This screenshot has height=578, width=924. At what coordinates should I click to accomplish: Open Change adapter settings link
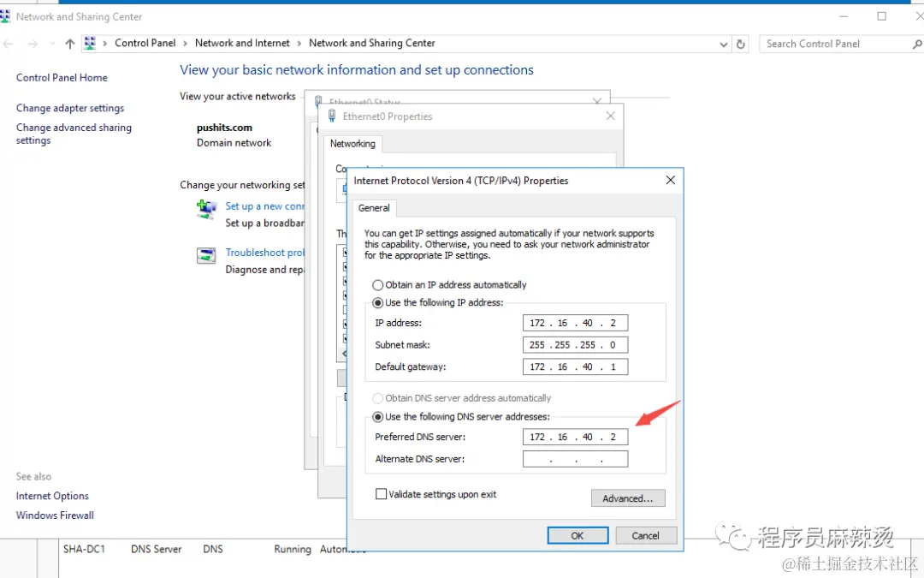point(70,108)
